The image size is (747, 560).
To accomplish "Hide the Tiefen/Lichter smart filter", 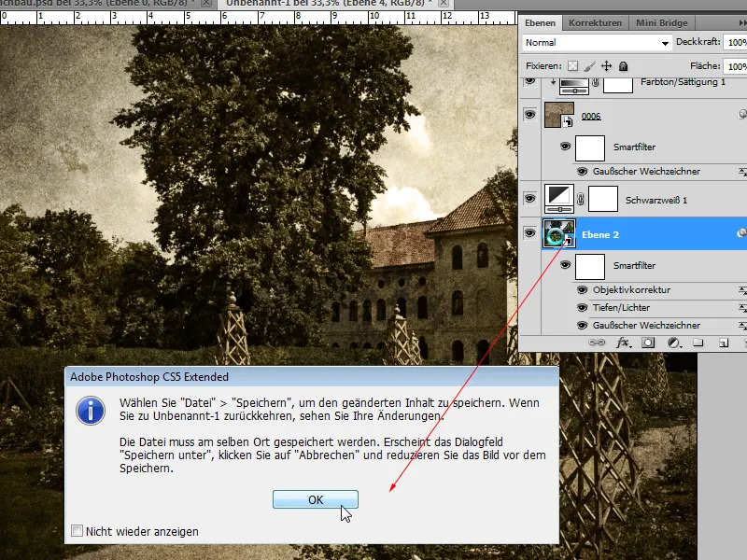I will pyautogui.click(x=582, y=308).
